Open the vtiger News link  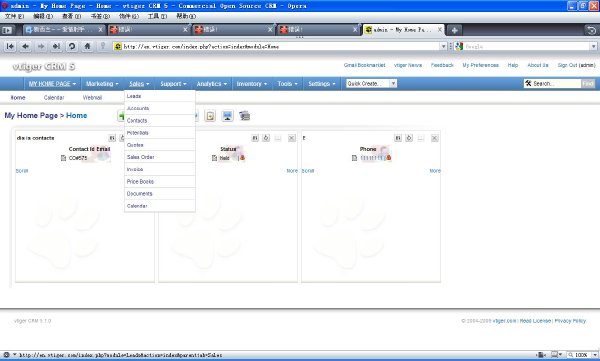pyautogui.click(x=408, y=65)
